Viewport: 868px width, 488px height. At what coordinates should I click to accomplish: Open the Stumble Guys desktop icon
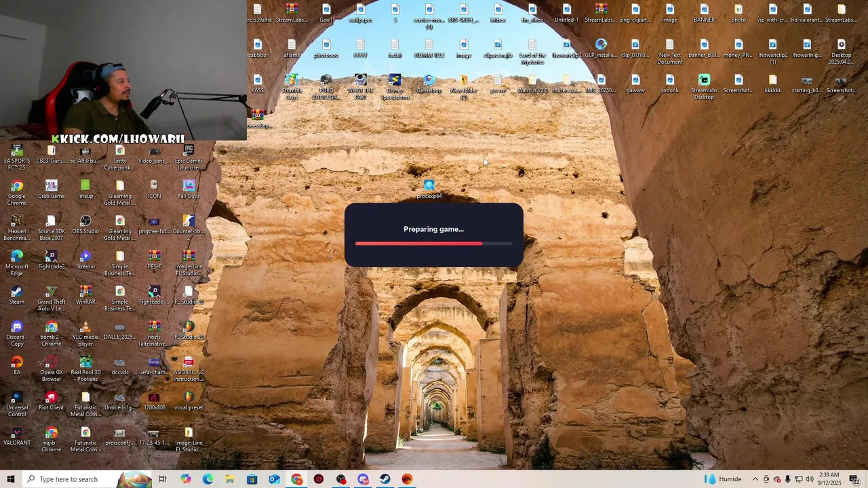click(292, 87)
